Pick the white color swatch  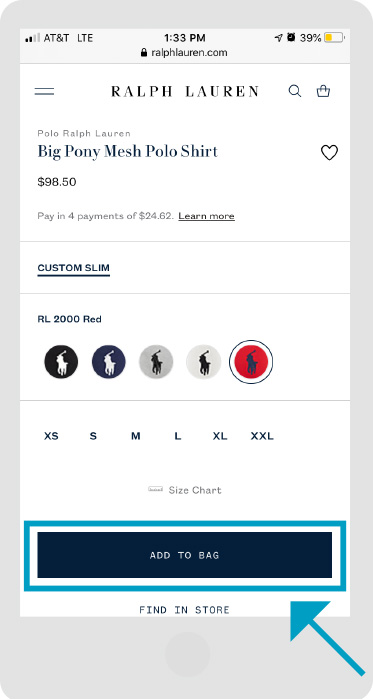click(x=203, y=362)
